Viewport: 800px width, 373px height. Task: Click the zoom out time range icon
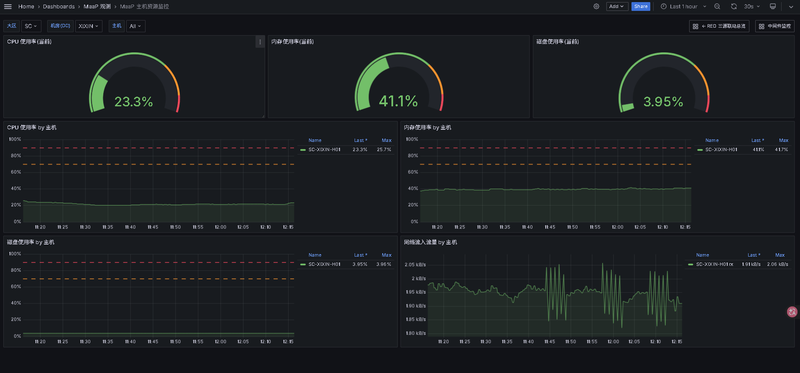click(717, 7)
